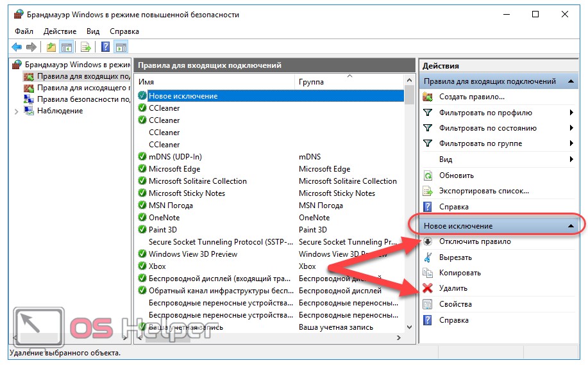The height and width of the screenshot is (365, 588).
Task: Open Свойства for the selected rule
Action: pyautogui.click(x=455, y=304)
